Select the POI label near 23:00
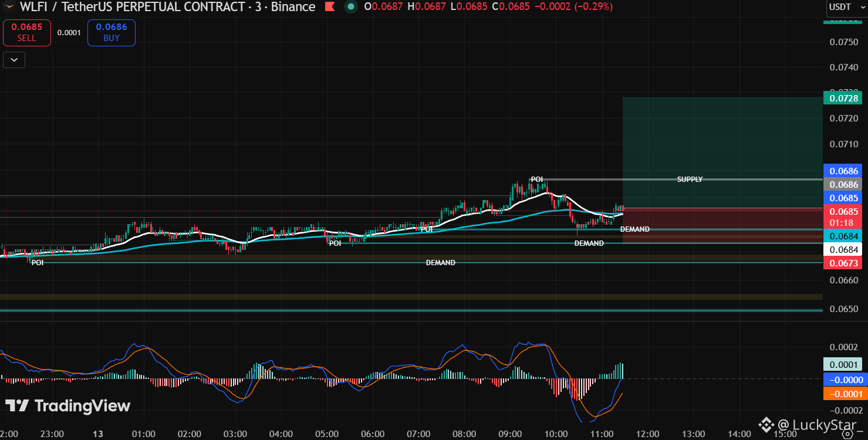Viewport: 868px width, 440px height. 38,263
